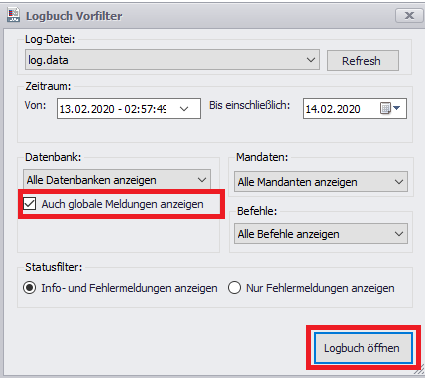Open 'Alle Mandanten anzeigen' dropdown

click(x=321, y=182)
